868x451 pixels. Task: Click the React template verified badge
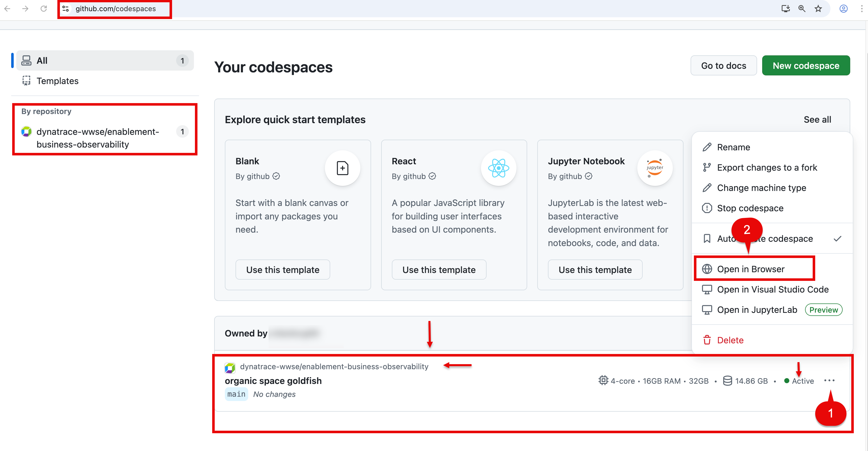pos(432,176)
